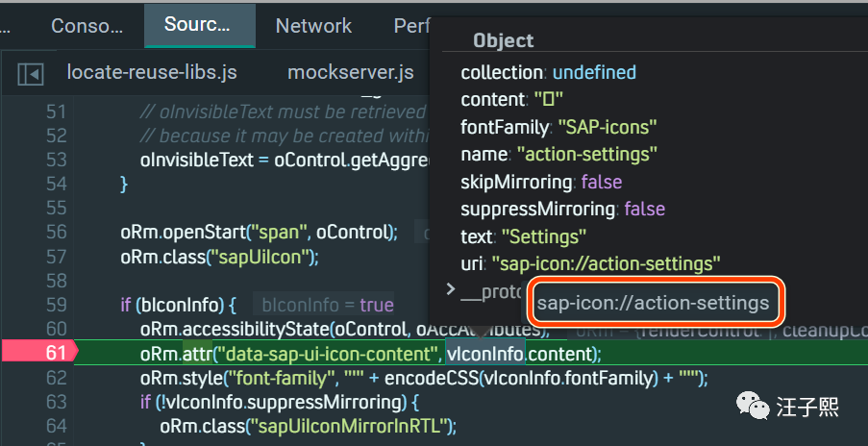This screenshot has width=868, height=446.
Task: Toggle the file navigator sidebar icon
Action: 32,73
